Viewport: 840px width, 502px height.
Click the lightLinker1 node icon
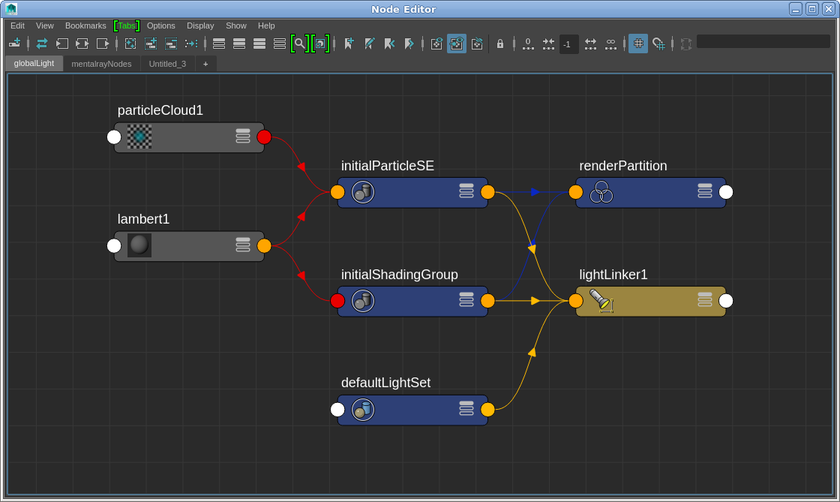pos(600,301)
